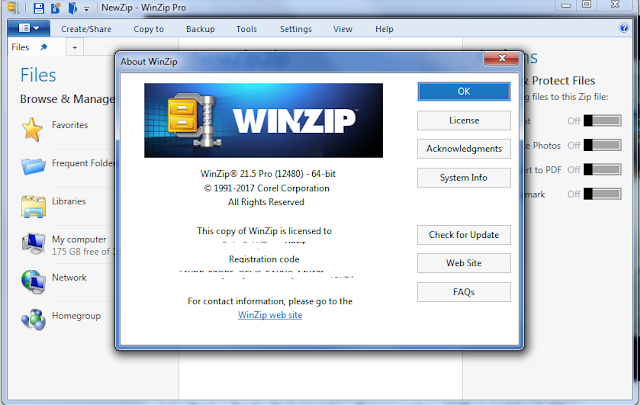The height and width of the screenshot is (405, 640).
Task: Click OK in About WinZip dialog
Action: coord(464,91)
